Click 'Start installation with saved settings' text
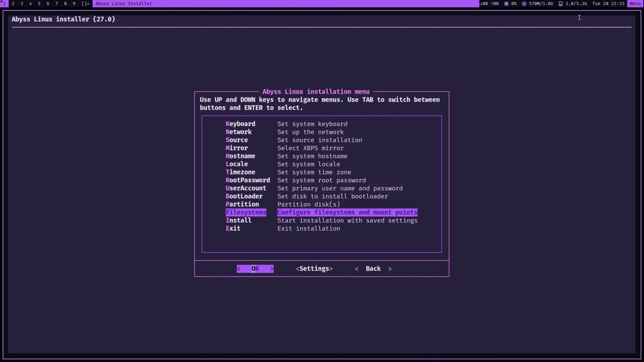This screenshot has height=362, width=644. (x=347, y=220)
